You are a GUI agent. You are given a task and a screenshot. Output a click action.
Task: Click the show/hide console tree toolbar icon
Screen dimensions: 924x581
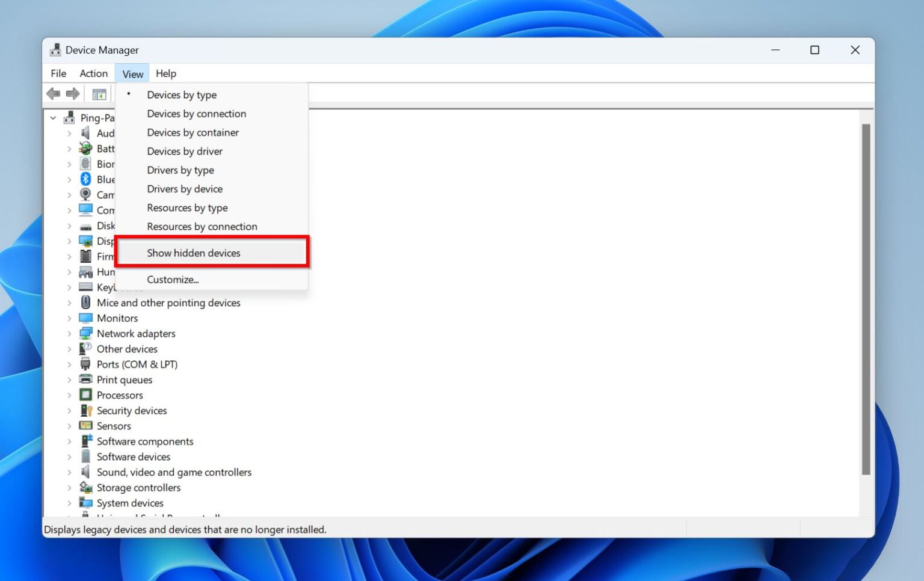tap(99, 94)
